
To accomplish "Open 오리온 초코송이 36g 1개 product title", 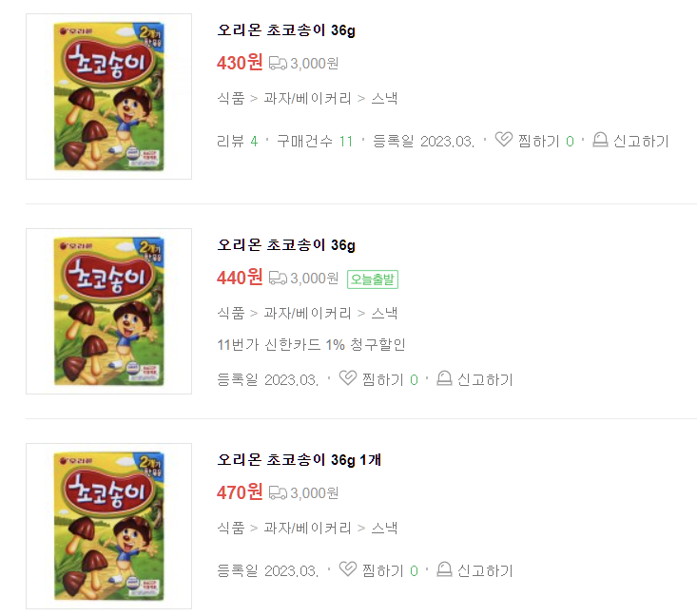I will point(300,459).
